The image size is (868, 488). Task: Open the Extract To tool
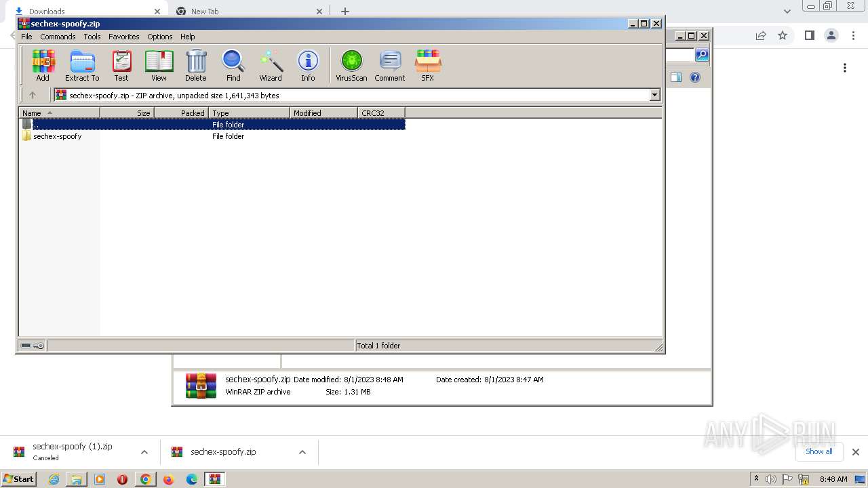pos(82,66)
